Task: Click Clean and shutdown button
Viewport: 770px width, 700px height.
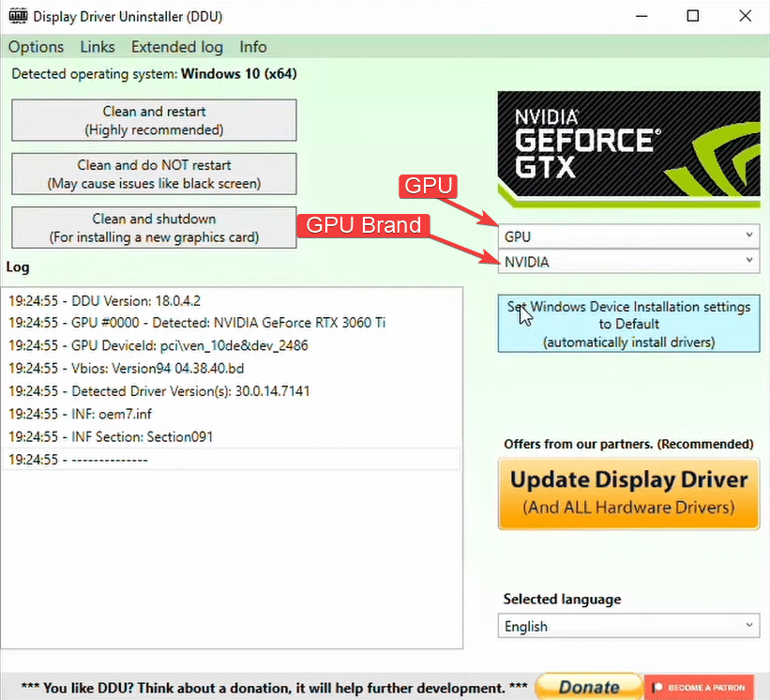Action: click(154, 227)
